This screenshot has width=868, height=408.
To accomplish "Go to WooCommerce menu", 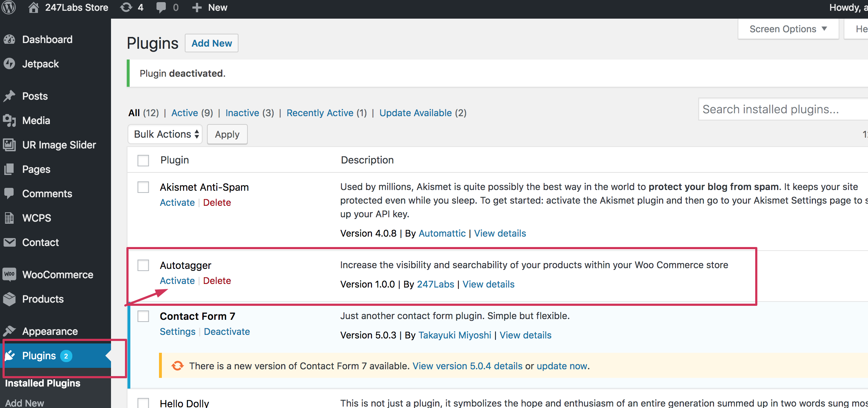I will pyautogui.click(x=58, y=275).
